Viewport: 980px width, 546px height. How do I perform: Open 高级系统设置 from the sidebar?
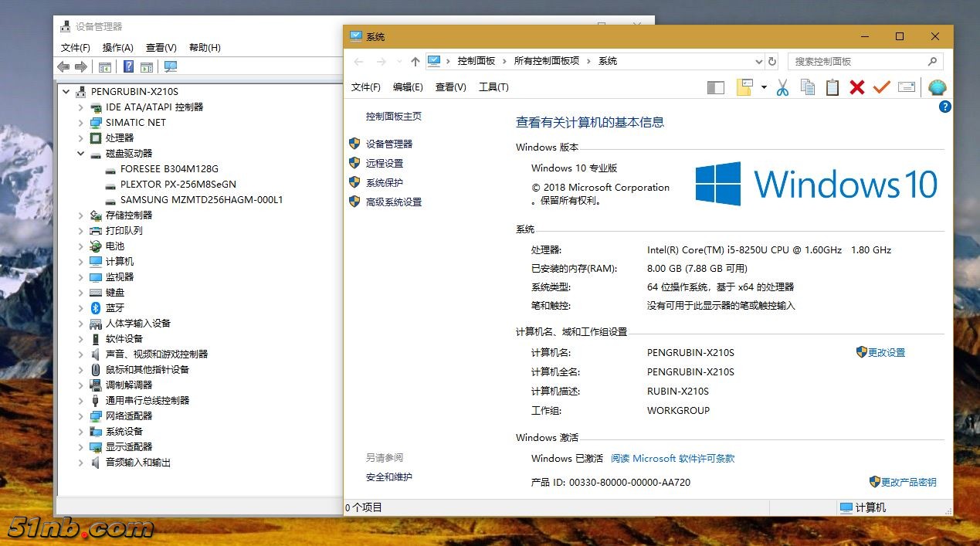tap(393, 202)
